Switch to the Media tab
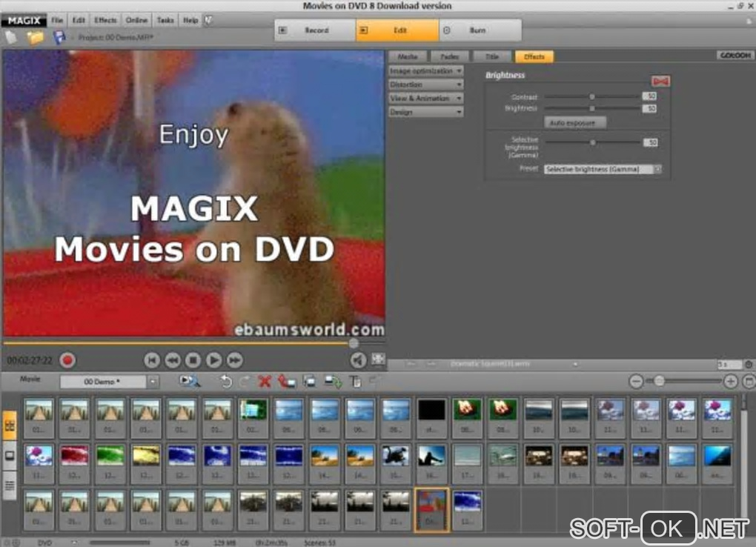The height and width of the screenshot is (547, 756). coord(408,56)
